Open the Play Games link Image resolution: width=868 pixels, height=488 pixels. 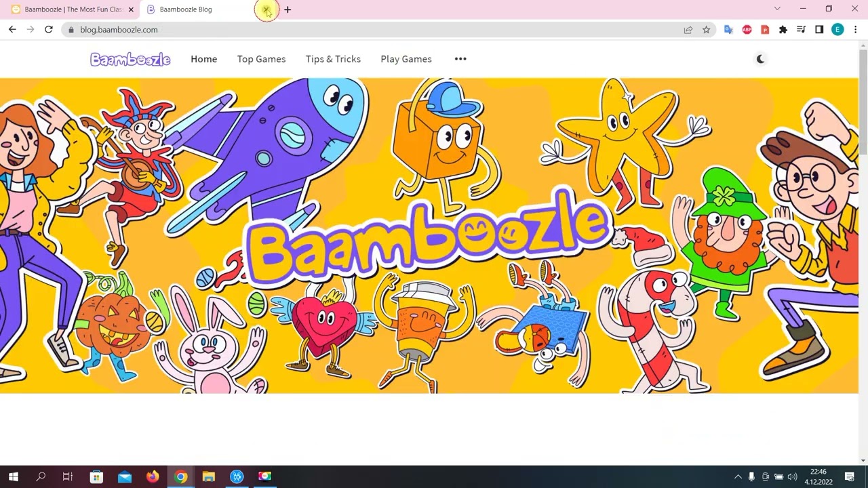(x=406, y=59)
